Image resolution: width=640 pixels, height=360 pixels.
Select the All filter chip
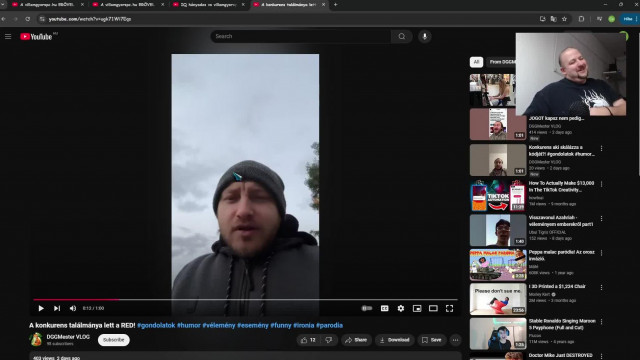[x=476, y=62]
